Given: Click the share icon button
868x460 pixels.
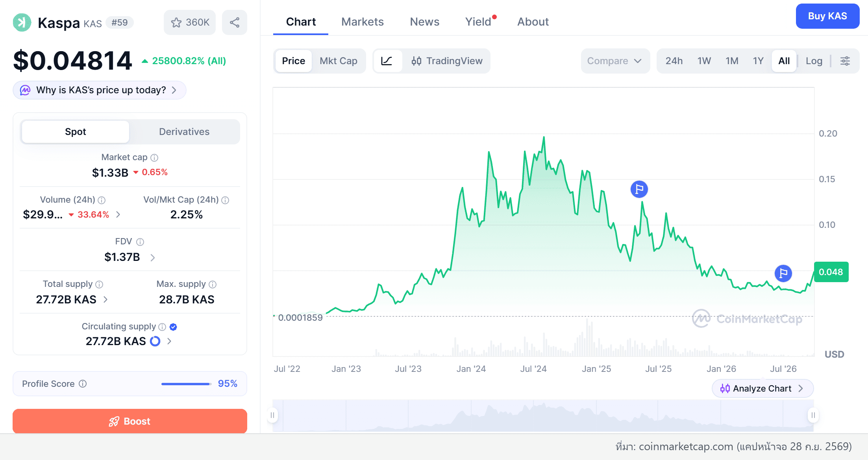Looking at the screenshot, I should tap(235, 22).
